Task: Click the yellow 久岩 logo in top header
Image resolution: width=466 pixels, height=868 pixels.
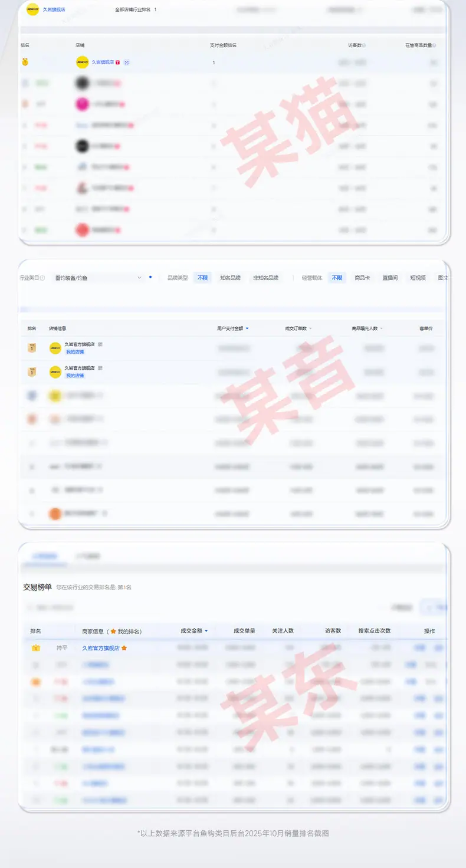Action: (32, 10)
